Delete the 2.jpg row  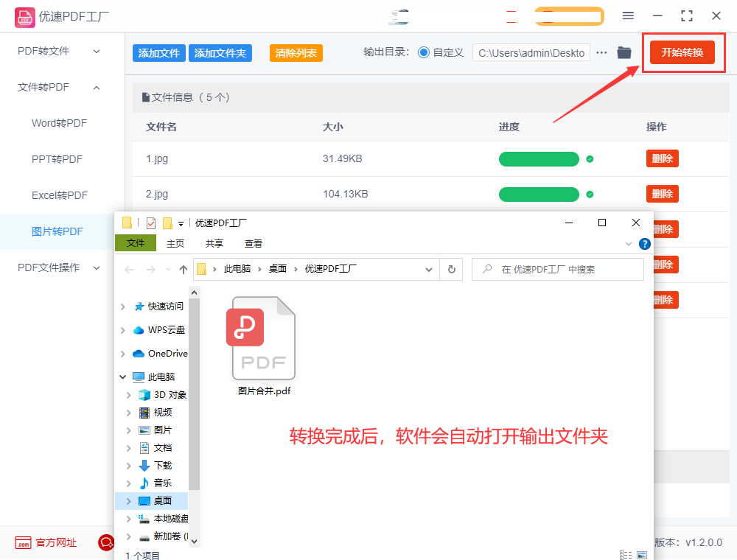tap(663, 194)
